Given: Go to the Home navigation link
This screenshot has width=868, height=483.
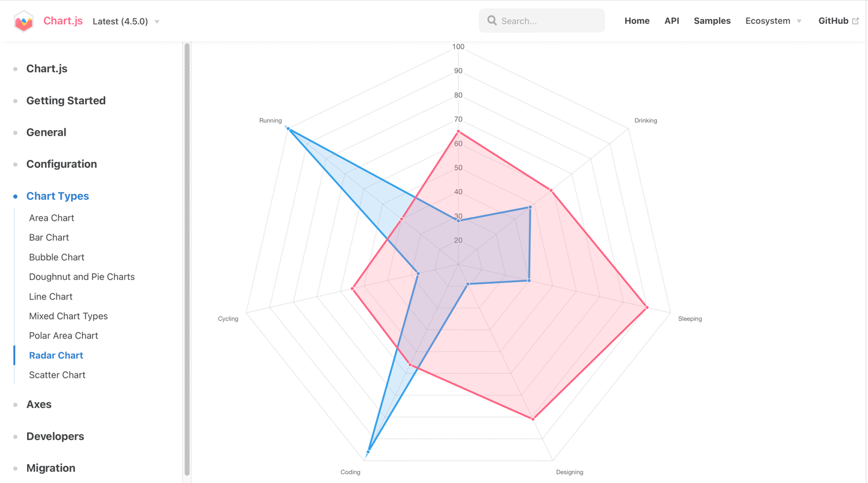Looking at the screenshot, I should [x=637, y=21].
